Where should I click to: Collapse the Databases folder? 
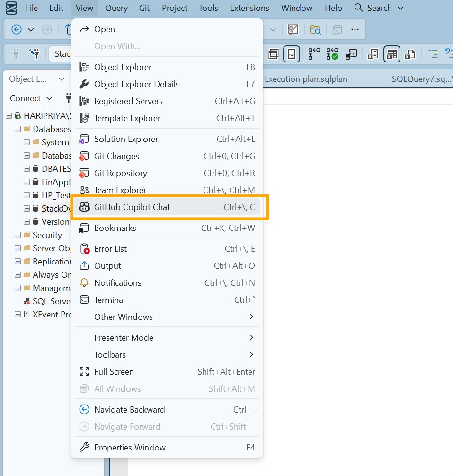point(18,129)
